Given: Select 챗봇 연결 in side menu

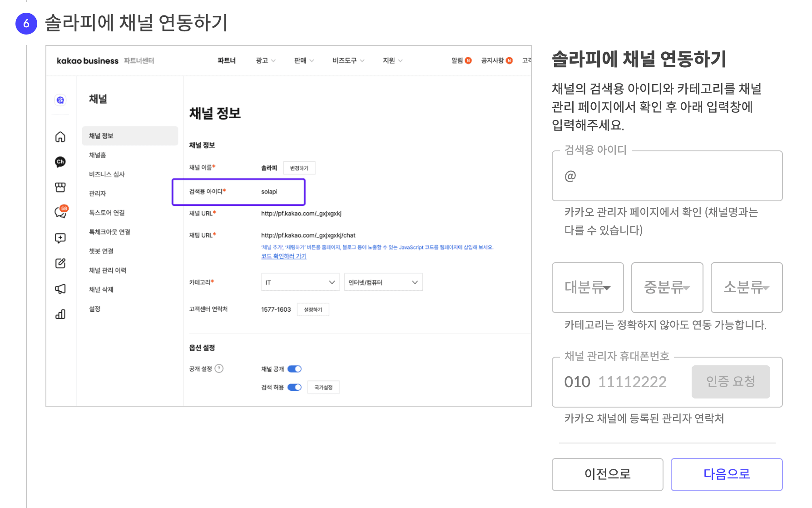Looking at the screenshot, I should pos(101,251).
